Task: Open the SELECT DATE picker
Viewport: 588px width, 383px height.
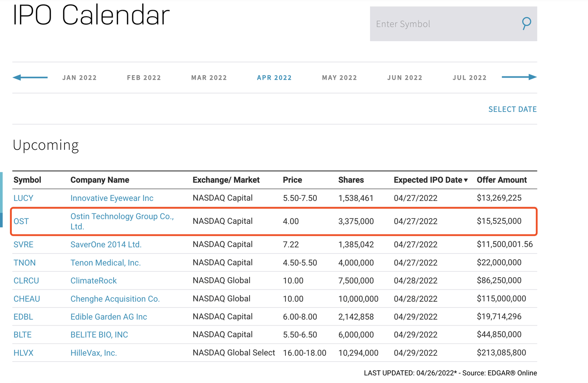Action: (x=512, y=109)
